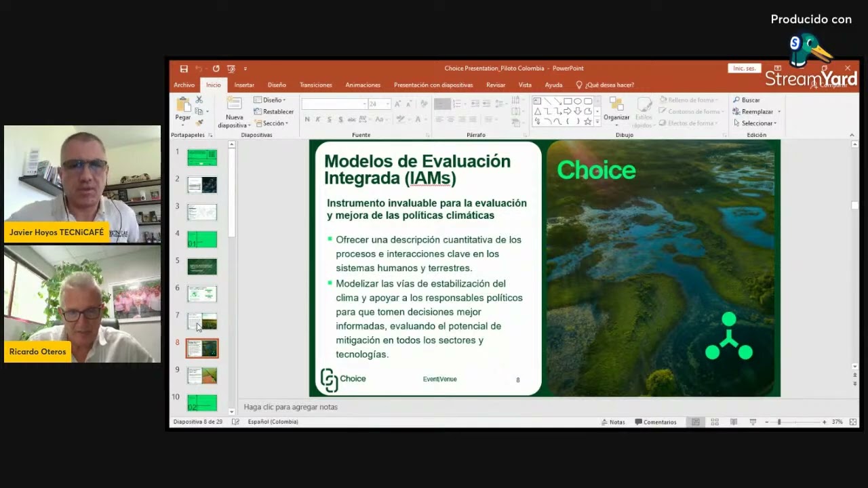Add a slide with Nueva diapositiva icon
The height and width of the screenshot is (488, 868).
[x=234, y=104]
